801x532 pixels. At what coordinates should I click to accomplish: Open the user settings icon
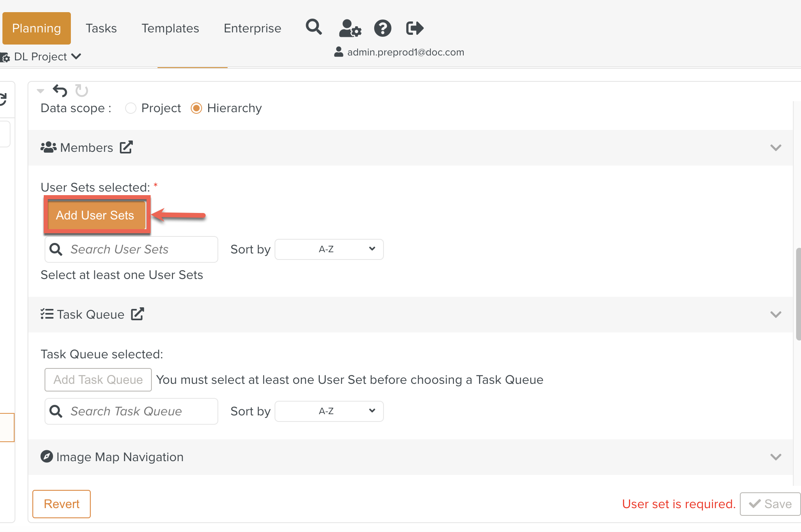pyautogui.click(x=349, y=28)
